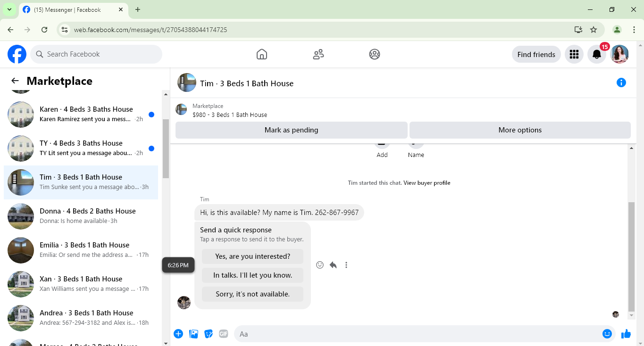Click the browser address bar URL
Screen dimensions: 644x346
151,30
